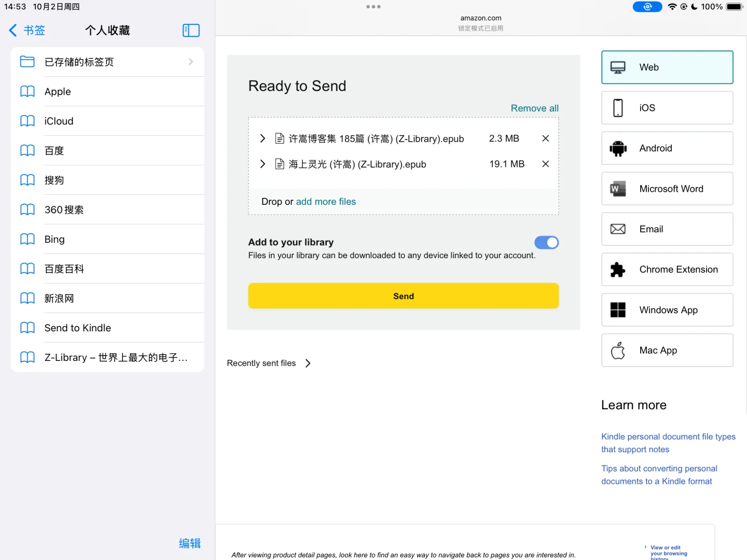Open the Send to Kindle bookmark icon
Image resolution: width=747 pixels, height=560 pixels.
point(27,328)
